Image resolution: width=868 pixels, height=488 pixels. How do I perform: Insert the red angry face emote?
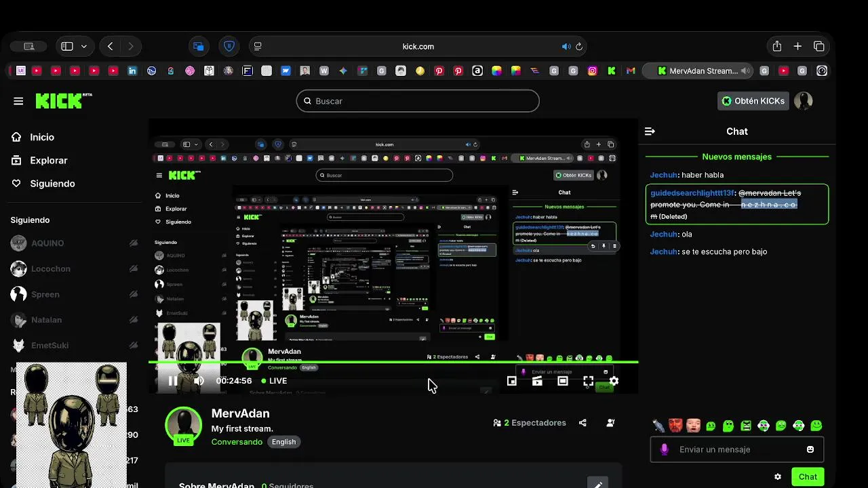pos(676,426)
